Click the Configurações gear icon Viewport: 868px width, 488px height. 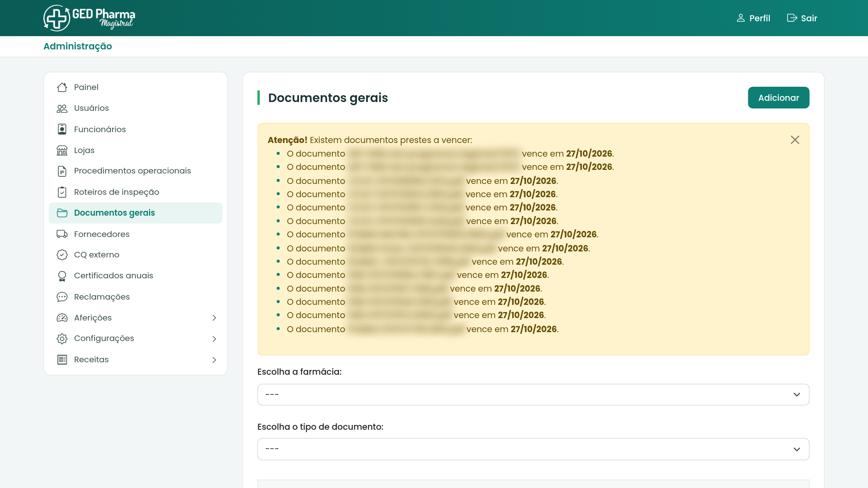tap(62, 339)
